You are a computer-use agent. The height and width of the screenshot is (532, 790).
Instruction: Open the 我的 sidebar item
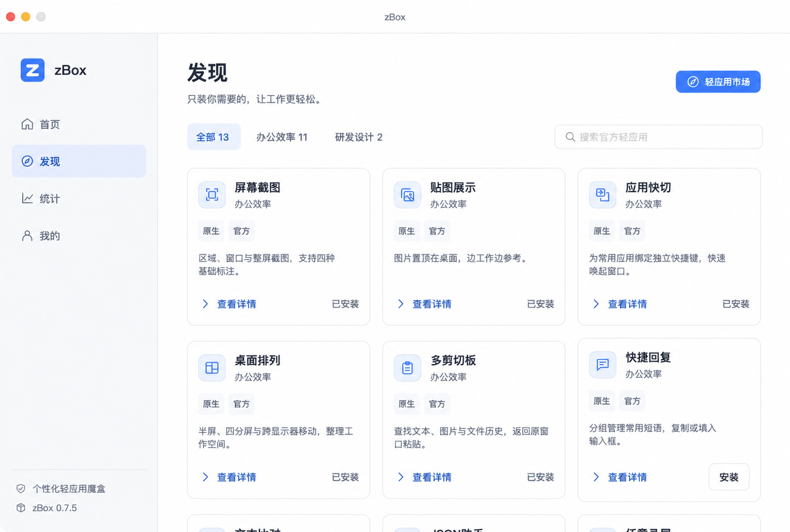79,236
